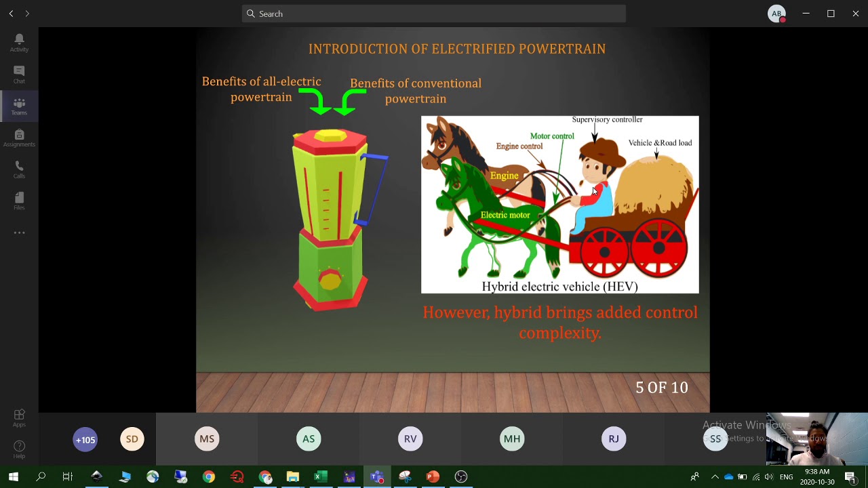
Task: Open the Activity feed in Teams sidebar
Action: pyautogui.click(x=19, y=42)
